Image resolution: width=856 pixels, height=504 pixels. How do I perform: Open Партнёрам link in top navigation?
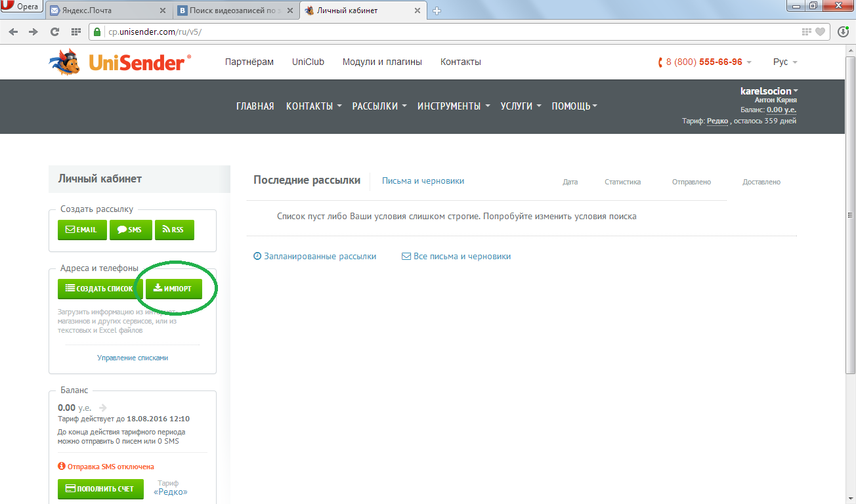pos(249,62)
